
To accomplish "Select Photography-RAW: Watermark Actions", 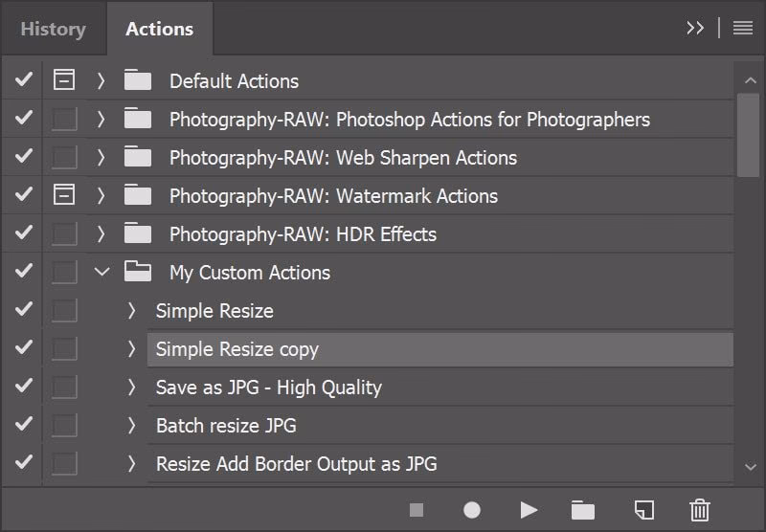I will 333,196.
